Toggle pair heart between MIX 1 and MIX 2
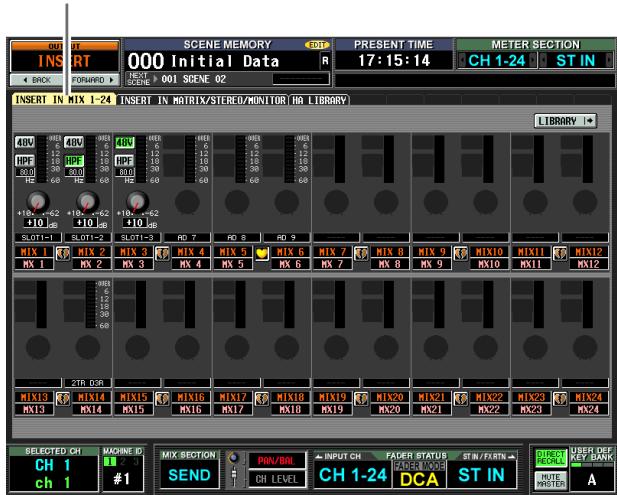 coord(63,253)
